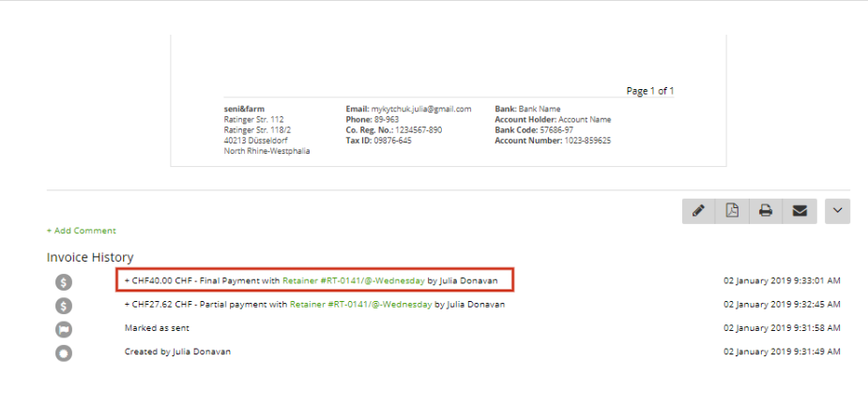868x406 pixels.
Task: Select 40213 Düsseldorf address line
Action: pyautogui.click(x=256, y=141)
